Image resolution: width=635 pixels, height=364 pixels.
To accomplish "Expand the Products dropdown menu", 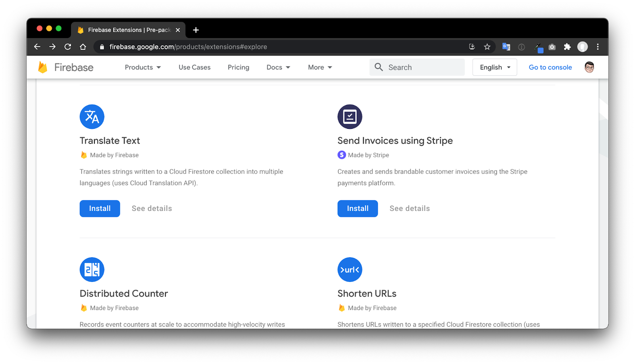I will (143, 67).
